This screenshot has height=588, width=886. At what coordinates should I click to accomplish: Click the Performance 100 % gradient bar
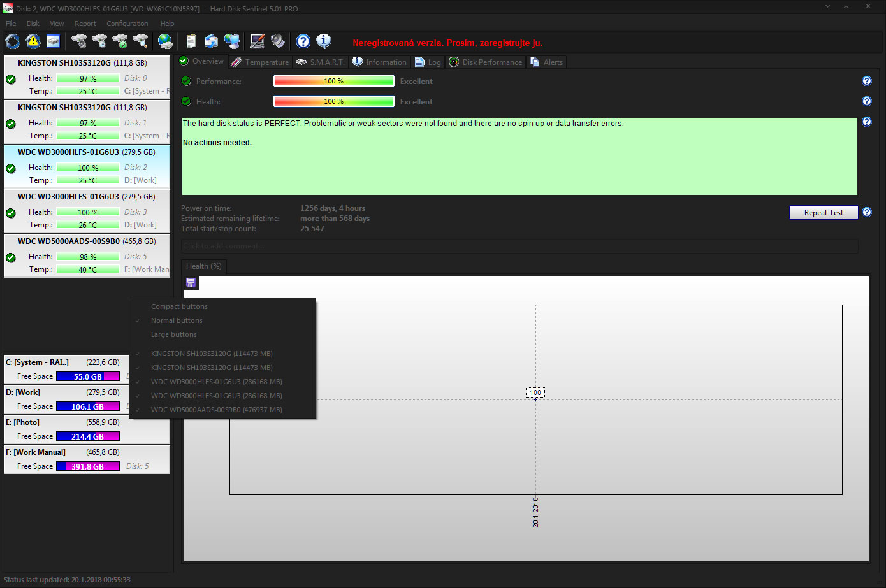[334, 81]
